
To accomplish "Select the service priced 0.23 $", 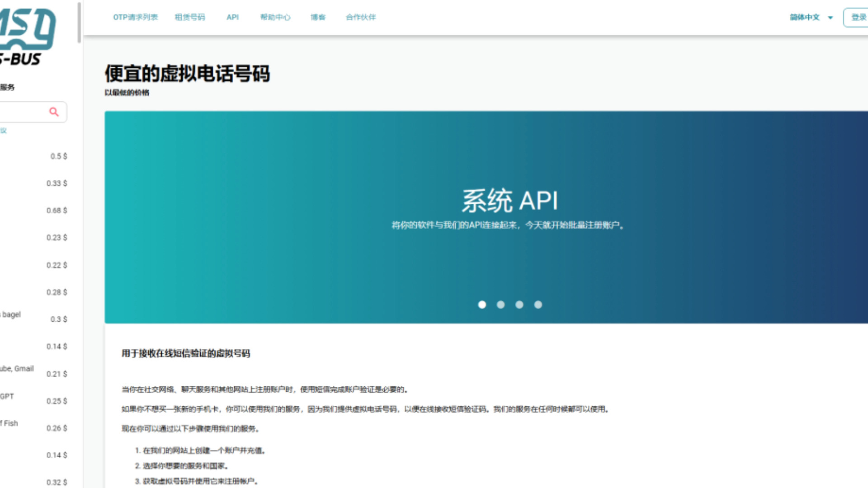I will [34, 237].
